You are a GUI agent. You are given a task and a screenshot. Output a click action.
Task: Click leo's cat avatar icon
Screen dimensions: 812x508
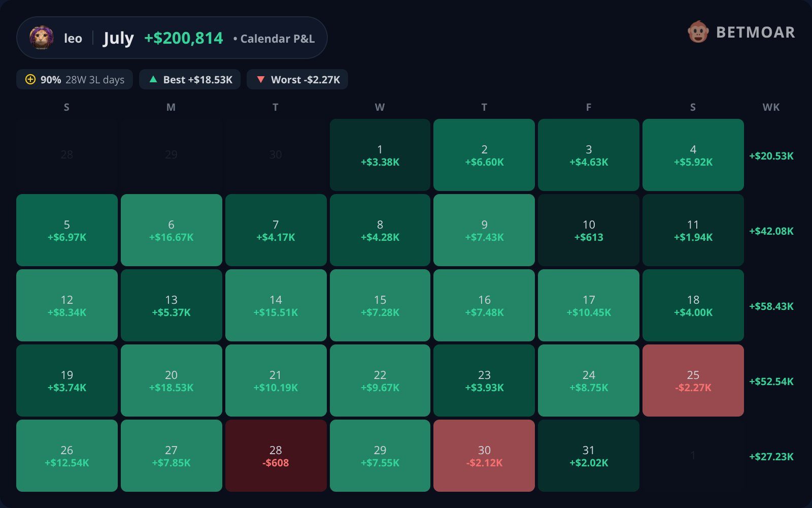pos(42,38)
